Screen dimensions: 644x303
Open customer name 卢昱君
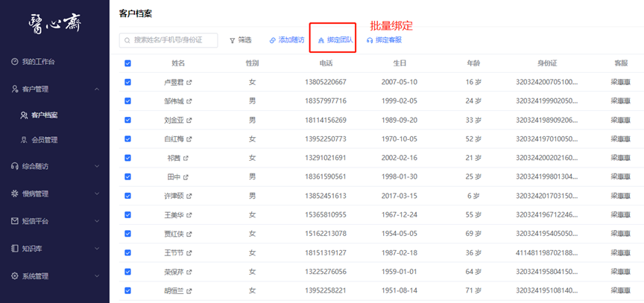tap(174, 82)
